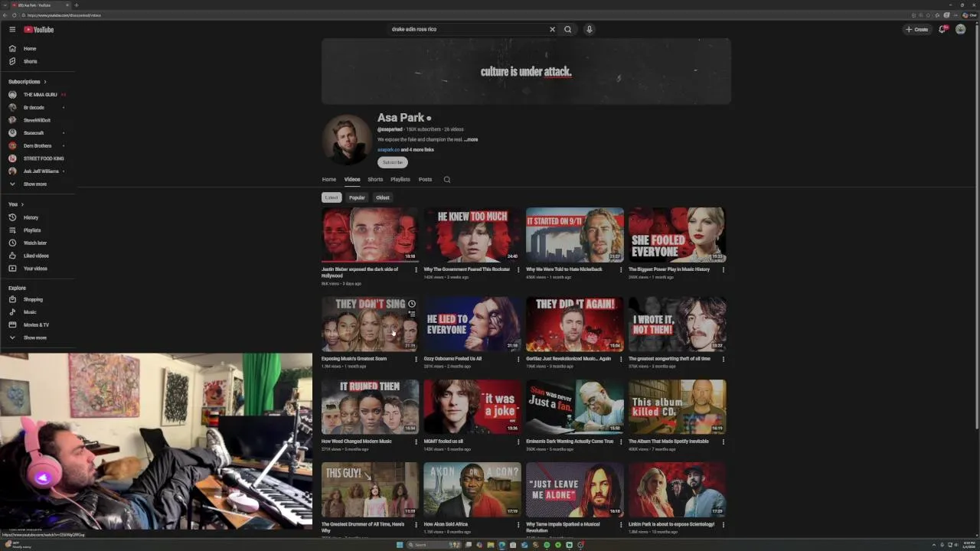Switch to the channel Playlists tab
The image size is (980, 551).
click(400, 179)
